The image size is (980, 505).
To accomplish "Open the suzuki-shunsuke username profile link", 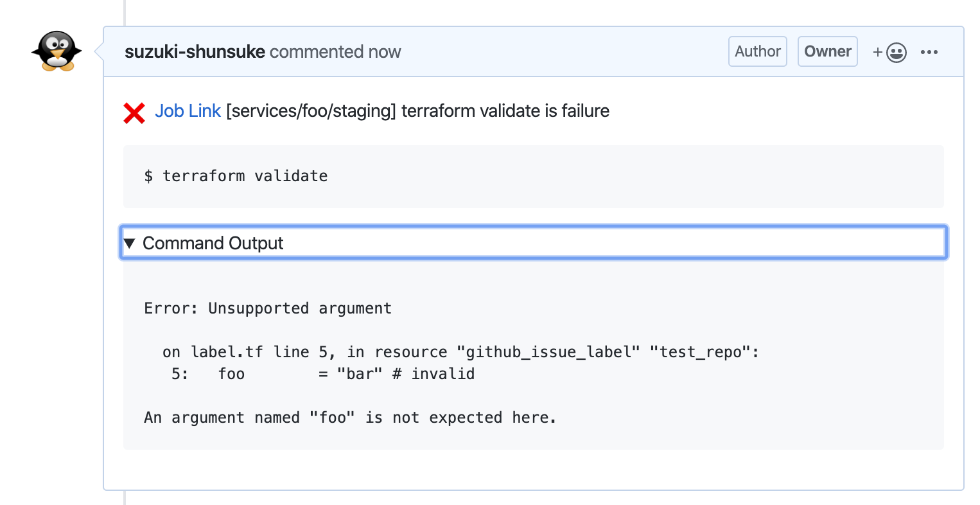I will (x=195, y=52).
